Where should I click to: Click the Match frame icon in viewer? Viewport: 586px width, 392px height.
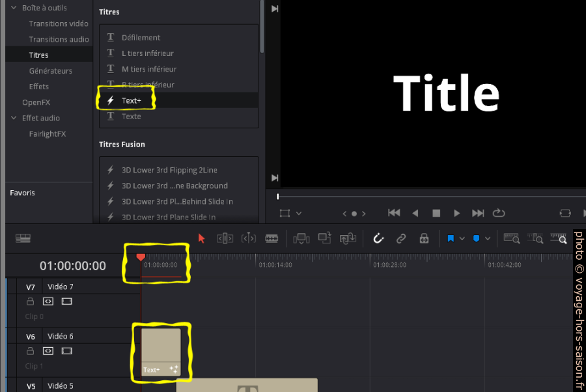tap(565, 213)
